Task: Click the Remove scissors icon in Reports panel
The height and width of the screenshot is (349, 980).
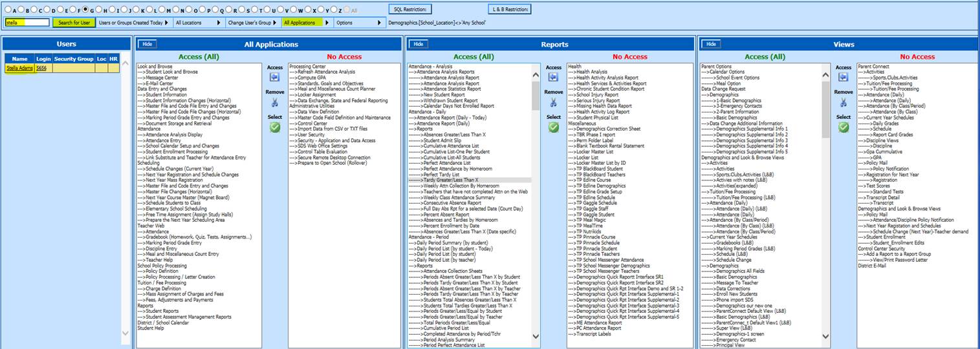Action: click(553, 102)
